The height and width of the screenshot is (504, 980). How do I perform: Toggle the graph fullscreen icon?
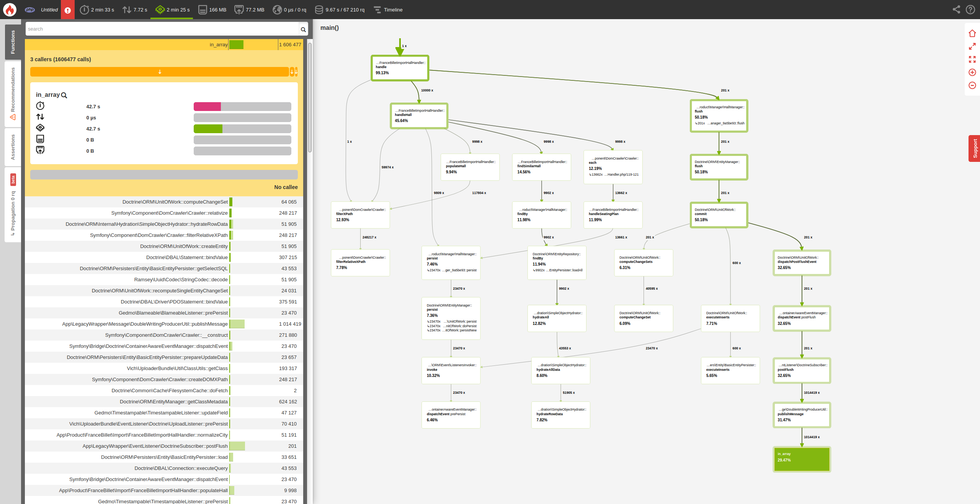[972, 59]
